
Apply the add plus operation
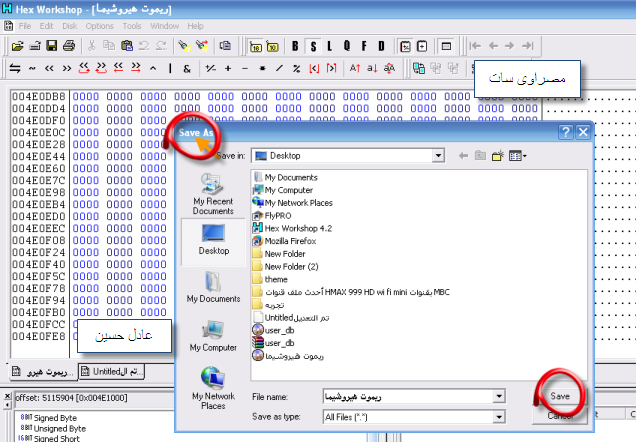pos(228,69)
